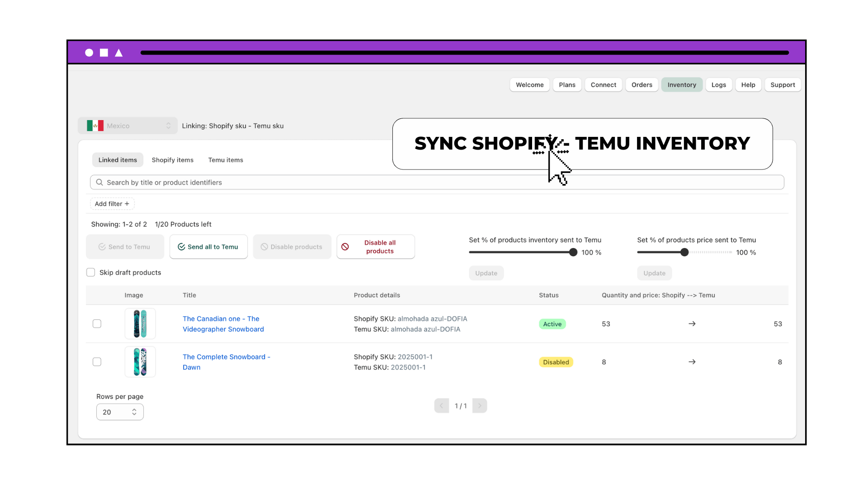
Task: Open the Mexico country dropdown
Action: pyautogui.click(x=127, y=126)
